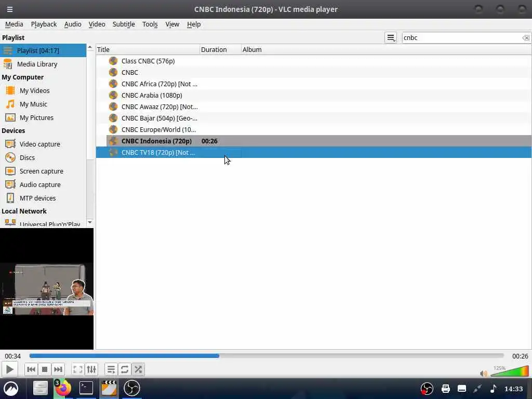532x399 pixels.
Task: Open the Video menu
Action: (97, 24)
